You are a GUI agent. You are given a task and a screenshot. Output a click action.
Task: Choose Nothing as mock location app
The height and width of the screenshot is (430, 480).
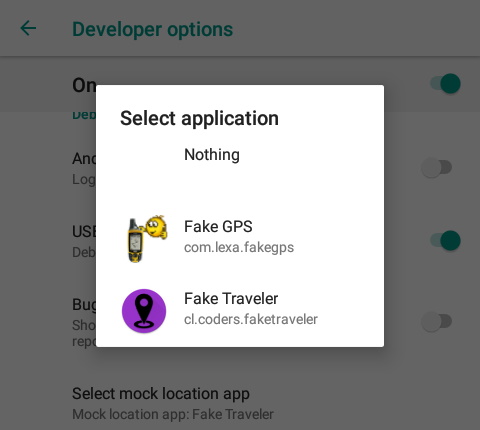[240, 155]
